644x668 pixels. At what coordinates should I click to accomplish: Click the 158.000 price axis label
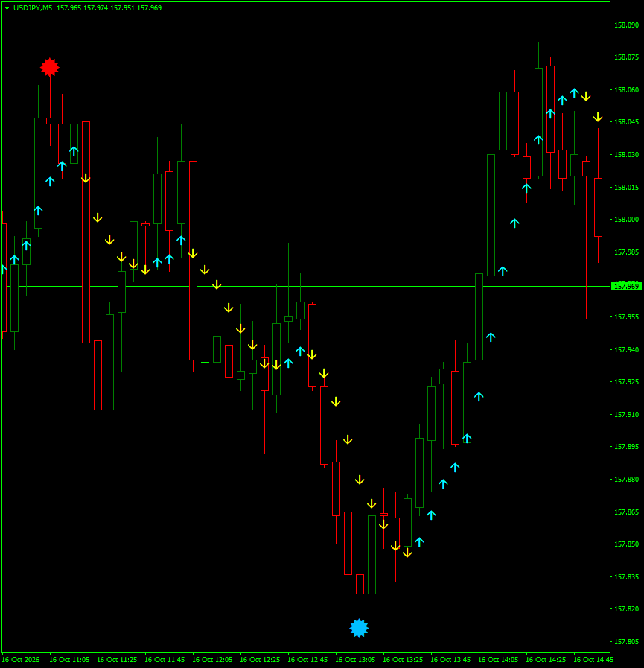626,220
